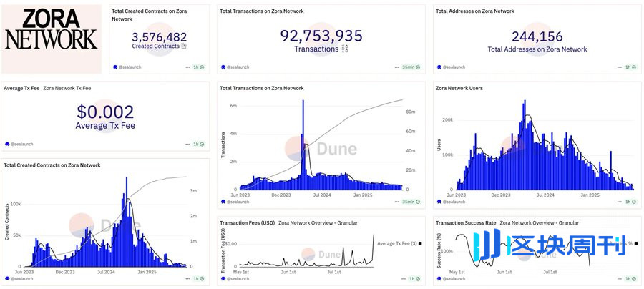Click 'Zora Network Users' chart title
644x289 pixels.
click(459, 88)
